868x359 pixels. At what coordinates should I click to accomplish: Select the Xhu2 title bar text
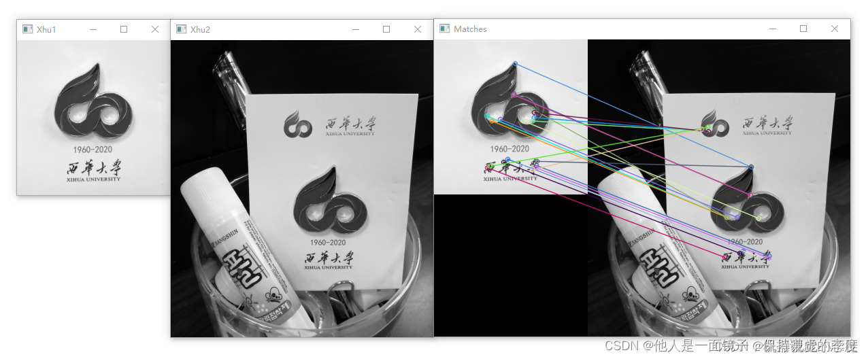coord(200,30)
